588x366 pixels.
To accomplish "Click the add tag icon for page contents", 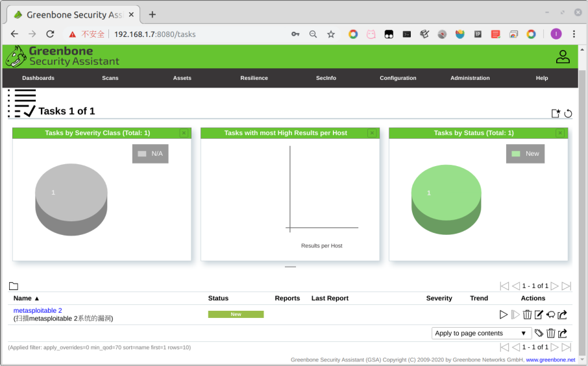I will [x=539, y=333].
